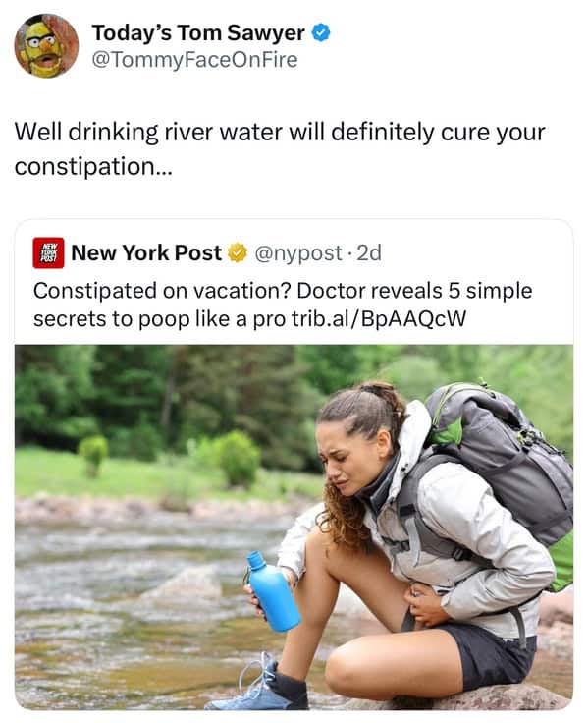The height and width of the screenshot is (723, 588).
Task: Click the blue water bottle in the photo
Action: (274, 592)
